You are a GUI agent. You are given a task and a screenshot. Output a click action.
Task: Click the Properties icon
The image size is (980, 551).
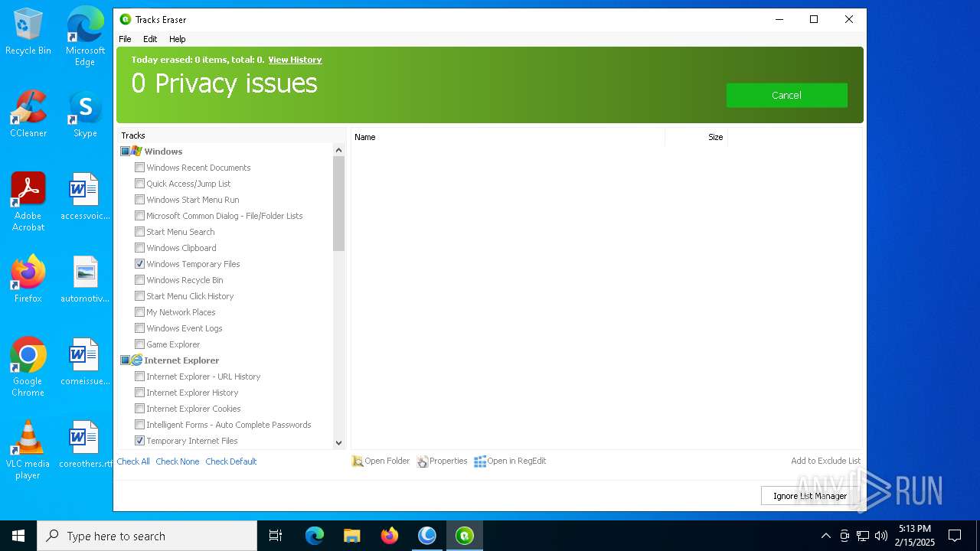click(422, 461)
